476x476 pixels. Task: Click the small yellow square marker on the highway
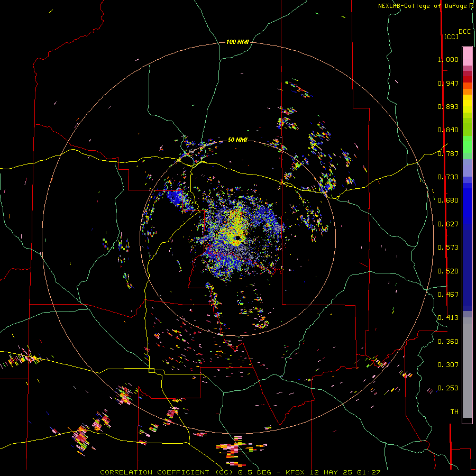click(151, 370)
